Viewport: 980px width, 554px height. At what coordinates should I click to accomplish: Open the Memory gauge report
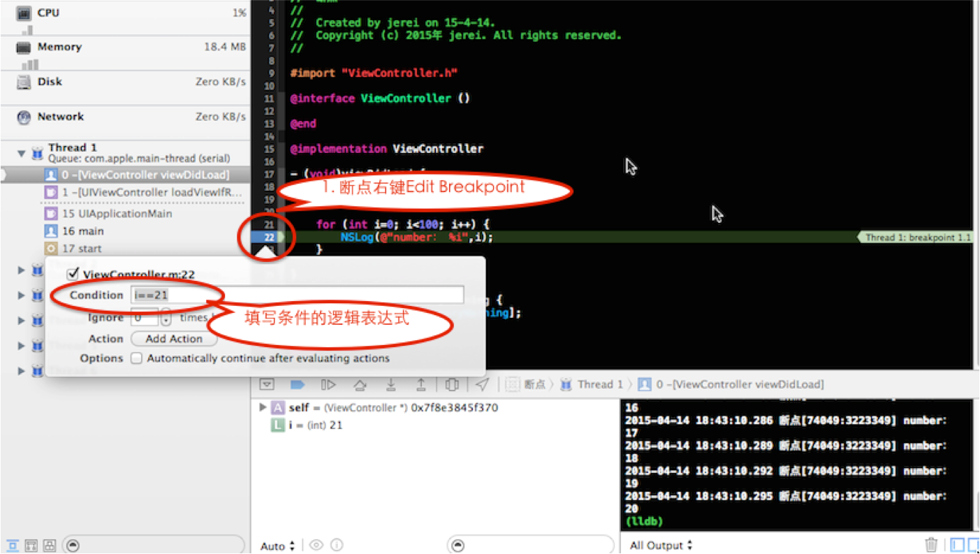tap(125, 52)
